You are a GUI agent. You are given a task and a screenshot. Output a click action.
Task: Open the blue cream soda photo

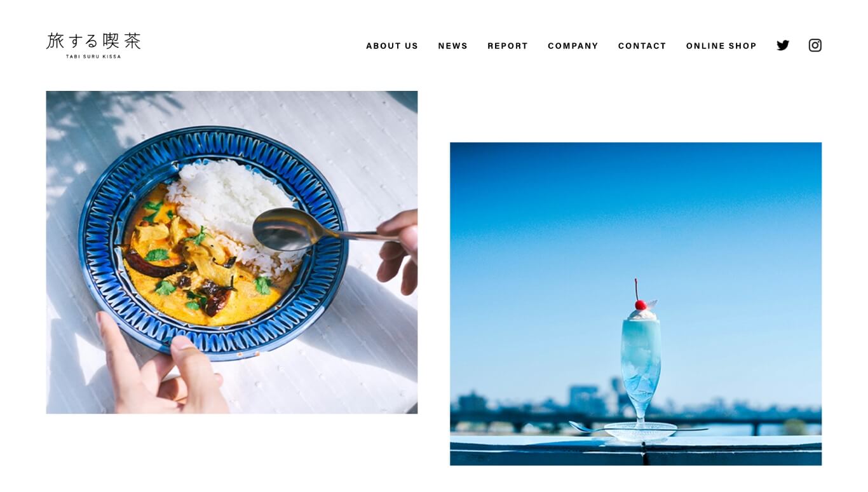tap(635, 304)
